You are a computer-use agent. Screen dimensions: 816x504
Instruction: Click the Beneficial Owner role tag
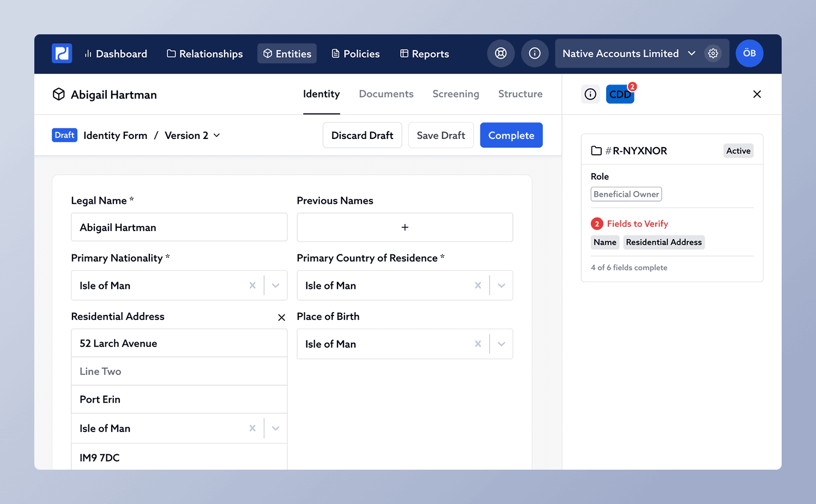626,194
